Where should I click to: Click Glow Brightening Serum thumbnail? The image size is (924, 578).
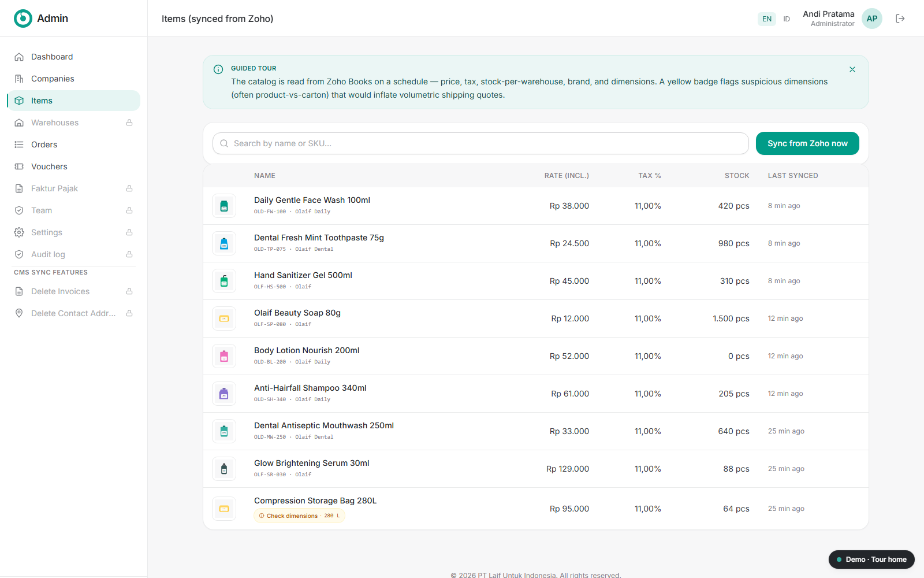[224, 469]
